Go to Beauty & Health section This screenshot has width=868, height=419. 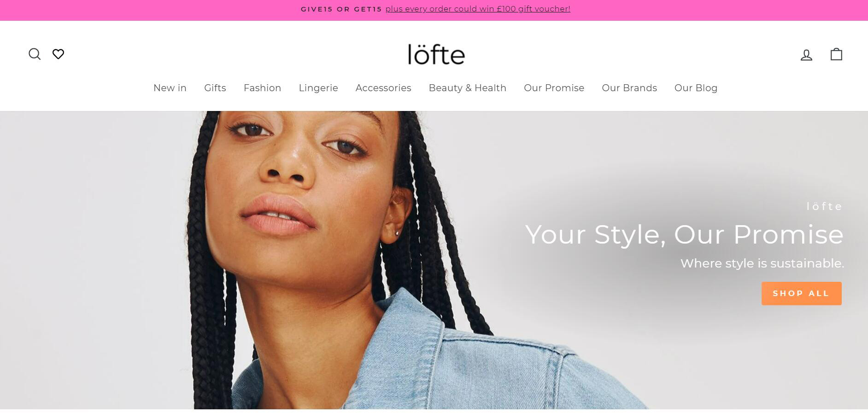point(468,88)
